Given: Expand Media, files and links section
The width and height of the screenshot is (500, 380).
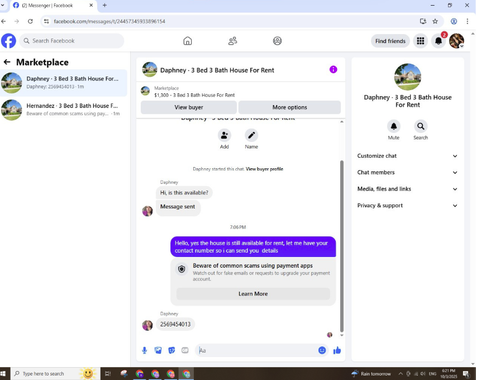Looking at the screenshot, I should pyautogui.click(x=407, y=189).
